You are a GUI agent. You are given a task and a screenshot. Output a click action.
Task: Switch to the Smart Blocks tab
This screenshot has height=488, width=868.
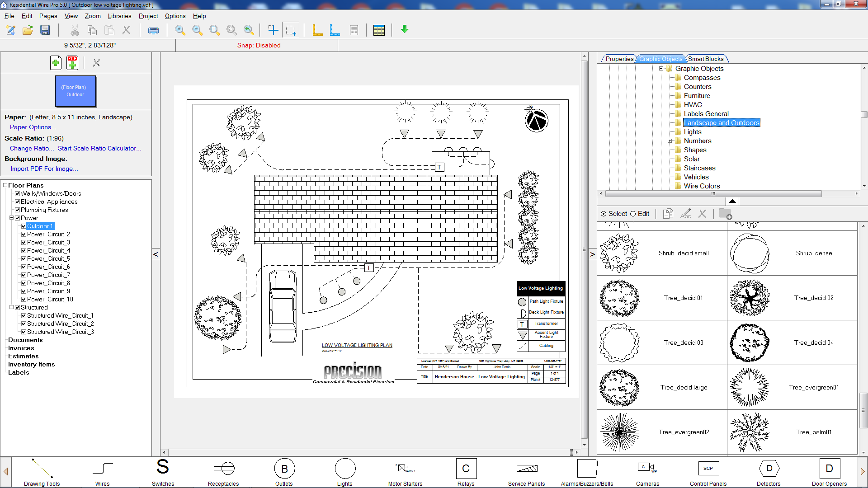[705, 59]
